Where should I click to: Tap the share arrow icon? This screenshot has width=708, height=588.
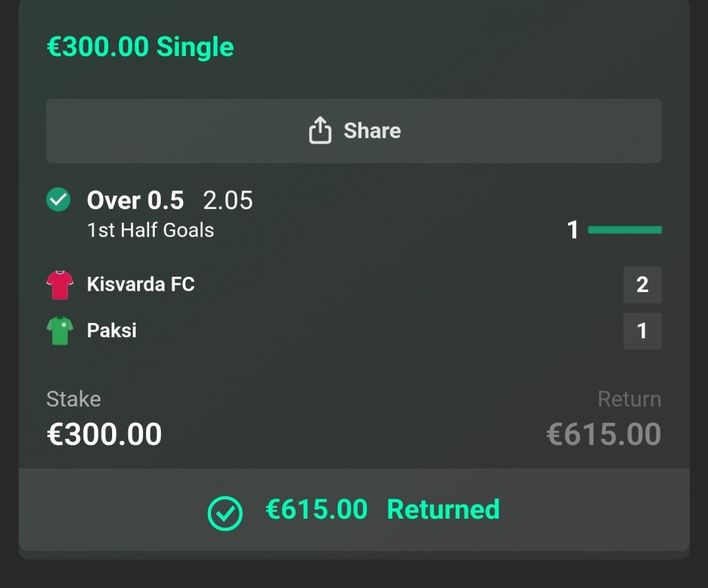319,131
